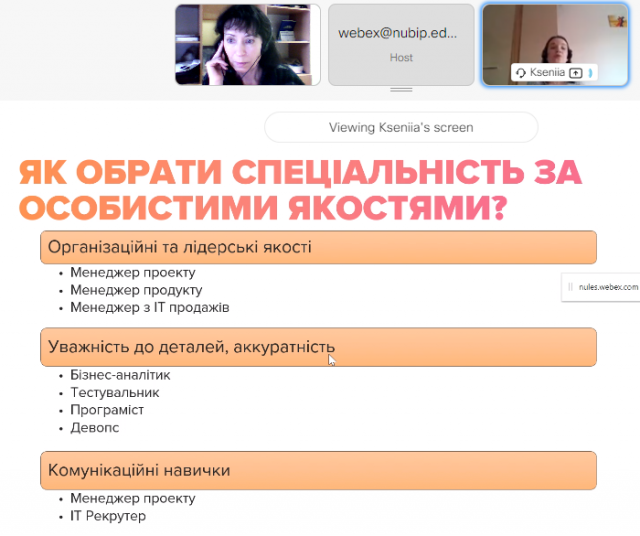Click the "Уважність до деталей, аккуратність" bar
Viewport: 640px width, 536px height.
click(318, 347)
